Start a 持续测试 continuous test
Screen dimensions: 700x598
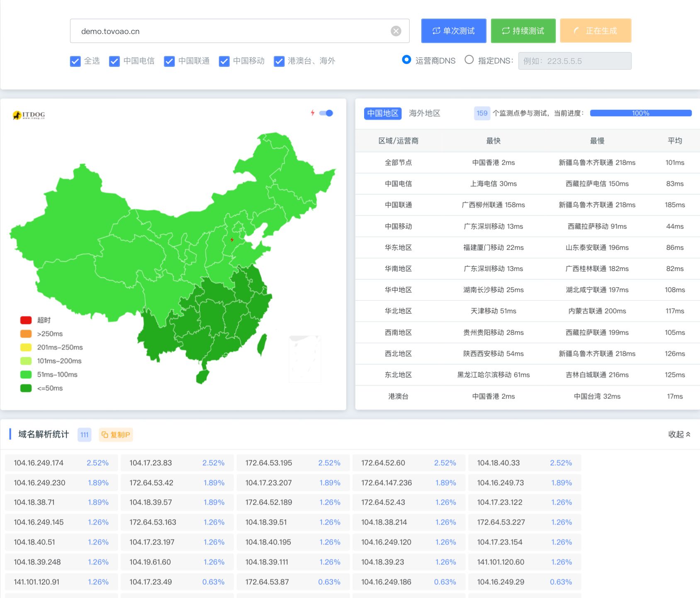click(x=523, y=31)
